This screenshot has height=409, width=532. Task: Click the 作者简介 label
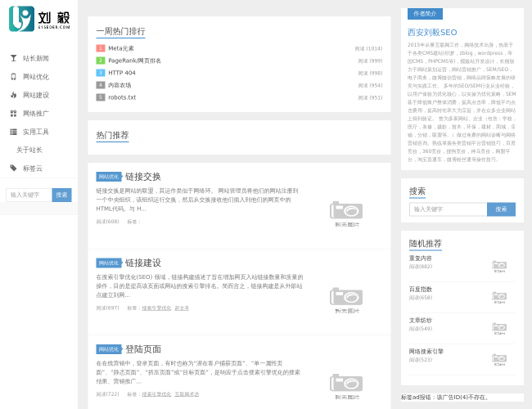pos(425,14)
